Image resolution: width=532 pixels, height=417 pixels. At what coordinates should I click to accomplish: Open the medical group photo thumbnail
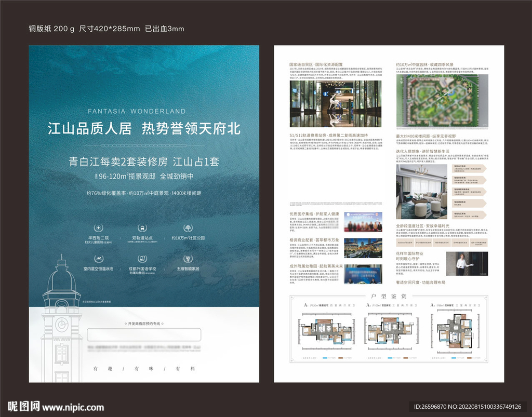click(x=363, y=222)
